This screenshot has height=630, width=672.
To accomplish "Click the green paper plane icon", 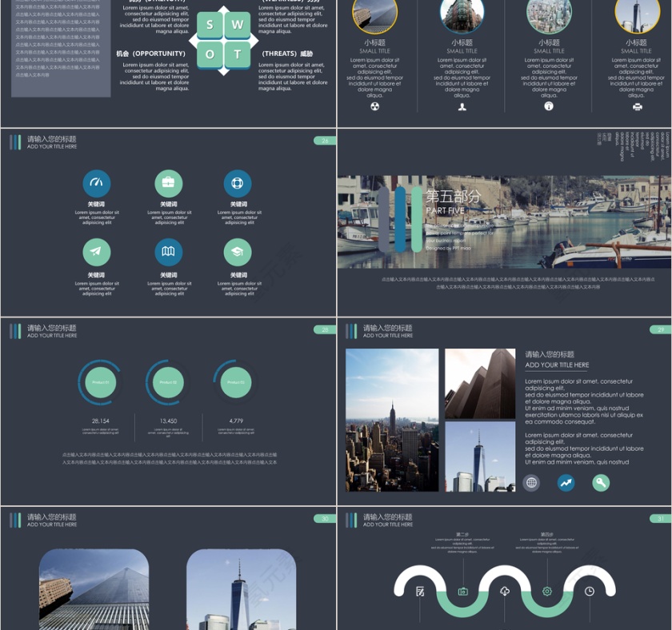I will 97,253.
